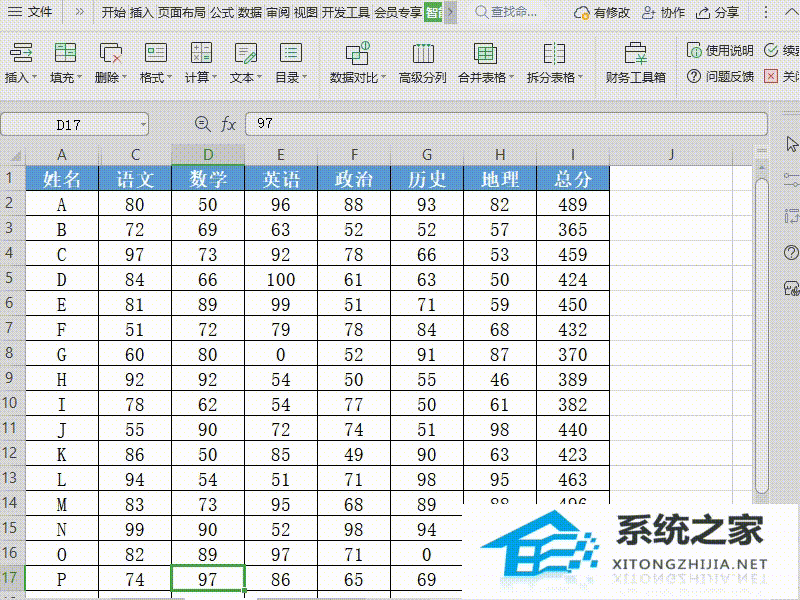Click the zoom magnifier icon beside fx

[x=202, y=124]
